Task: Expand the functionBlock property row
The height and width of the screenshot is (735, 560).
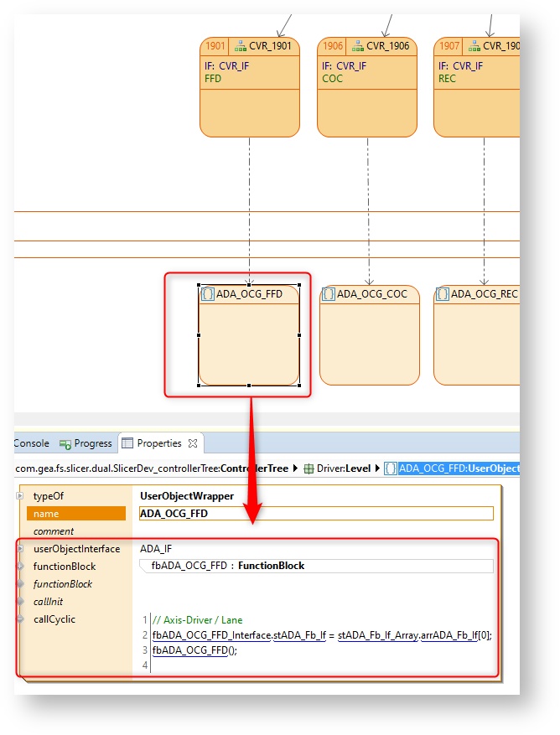Action: (20, 567)
